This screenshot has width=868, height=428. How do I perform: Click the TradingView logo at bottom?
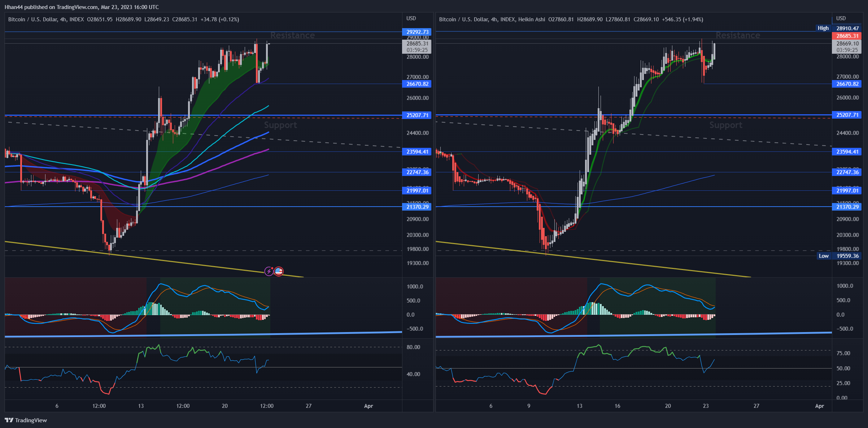26,420
